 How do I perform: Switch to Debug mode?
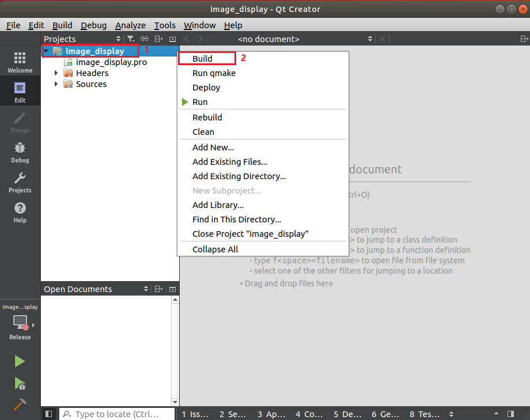pos(20,153)
